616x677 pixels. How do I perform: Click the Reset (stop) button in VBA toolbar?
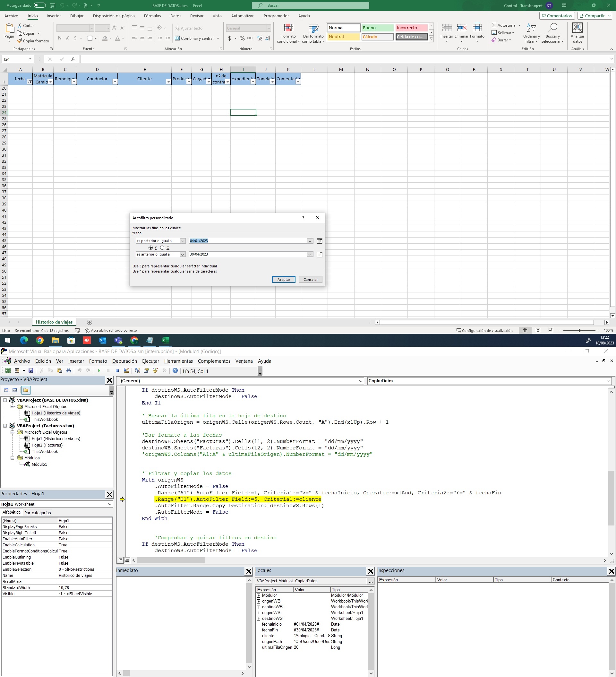(117, 371)
